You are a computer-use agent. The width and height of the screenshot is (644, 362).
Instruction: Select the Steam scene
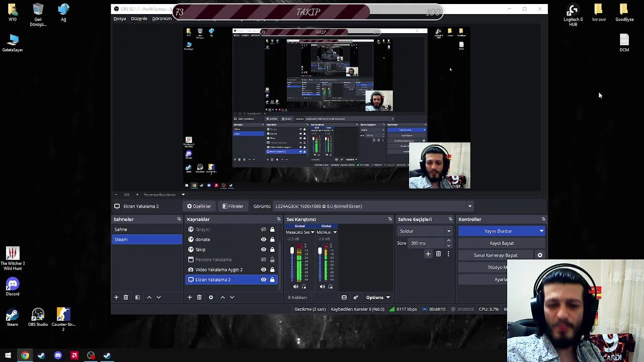click(x=147, y=239)
